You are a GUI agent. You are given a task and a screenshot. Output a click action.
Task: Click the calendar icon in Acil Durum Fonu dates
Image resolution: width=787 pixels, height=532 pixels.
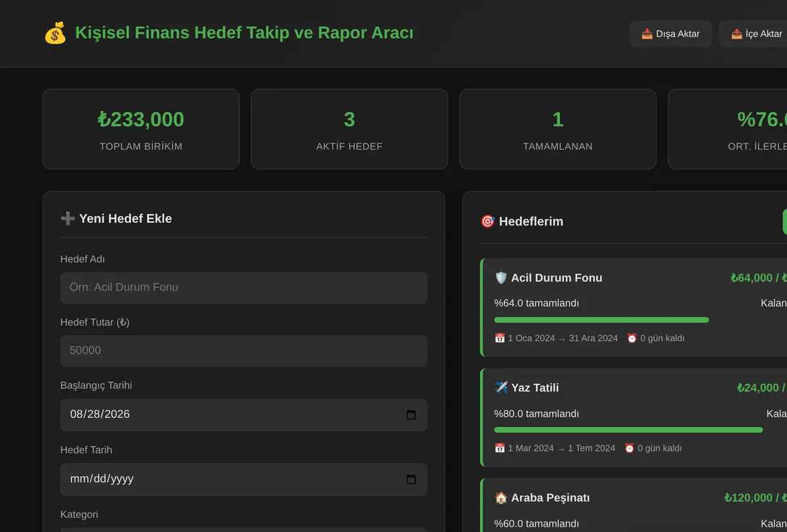click(500, 338)
